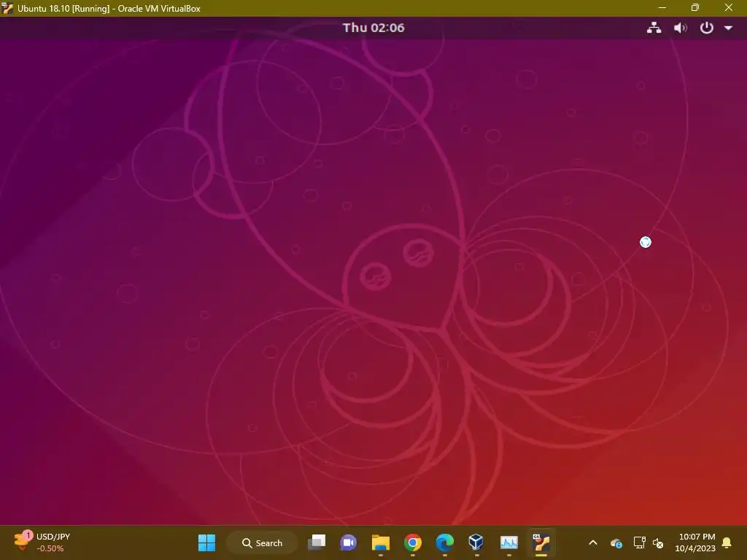Image resolution: width=747 pixels, height=560 pixels.
Task: Click the Ubuntu power icon
Action: click(706, 28)
